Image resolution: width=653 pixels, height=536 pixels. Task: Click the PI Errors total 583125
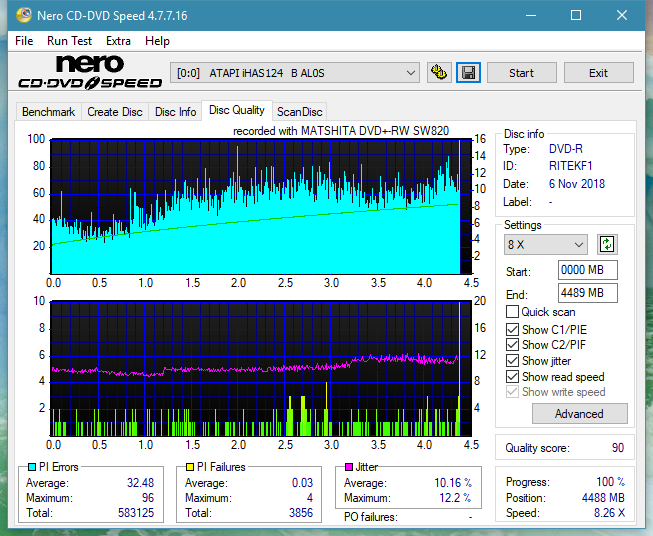click(x=136, y=513)
